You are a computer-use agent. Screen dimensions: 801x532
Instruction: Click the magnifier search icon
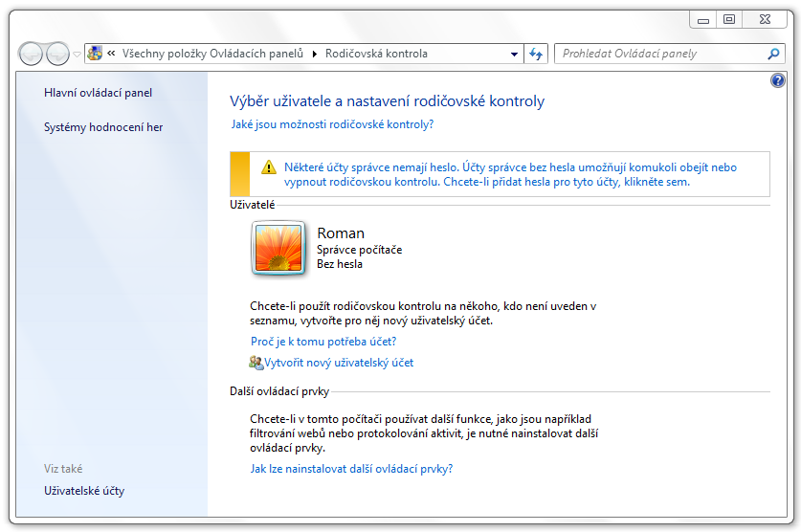coord(773,54)
